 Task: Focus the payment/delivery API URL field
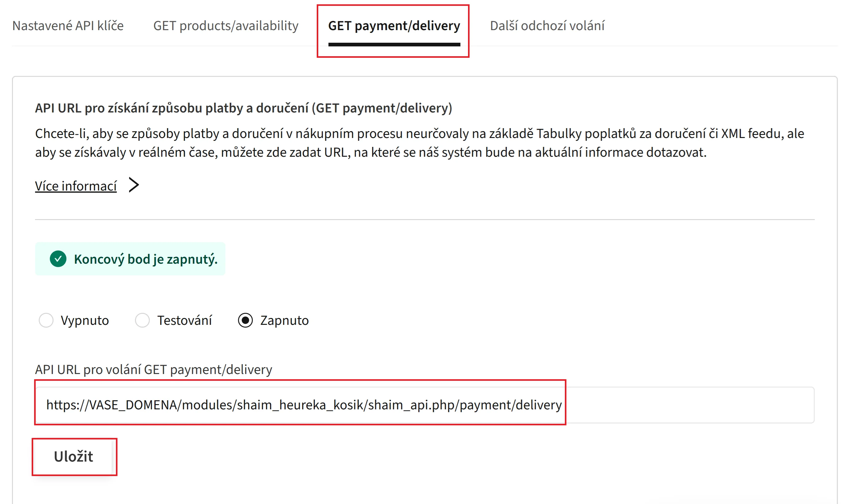[425, 405]
